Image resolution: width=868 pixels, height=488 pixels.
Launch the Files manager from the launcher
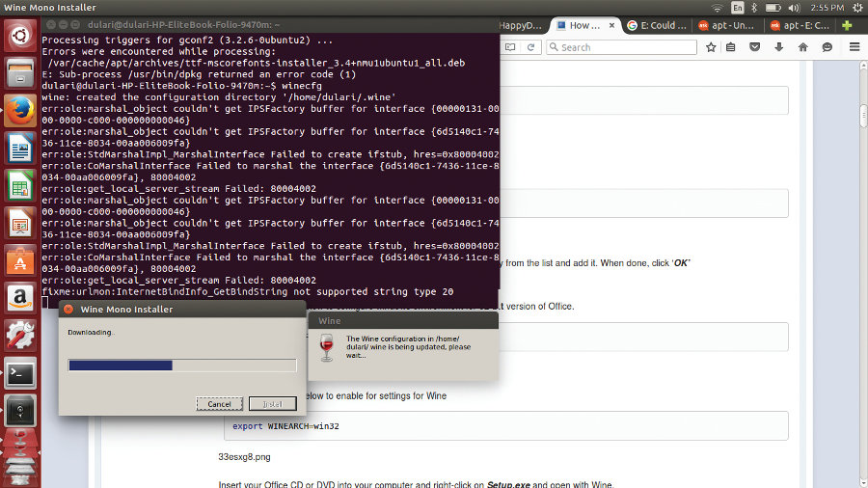pyautogui.click(x=19, y=74)
